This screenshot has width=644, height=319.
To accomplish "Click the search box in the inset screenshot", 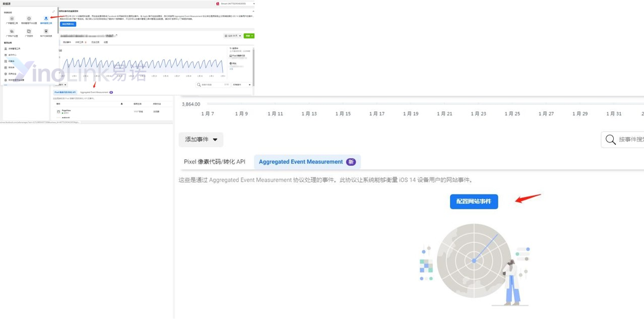I will [213, 85].
